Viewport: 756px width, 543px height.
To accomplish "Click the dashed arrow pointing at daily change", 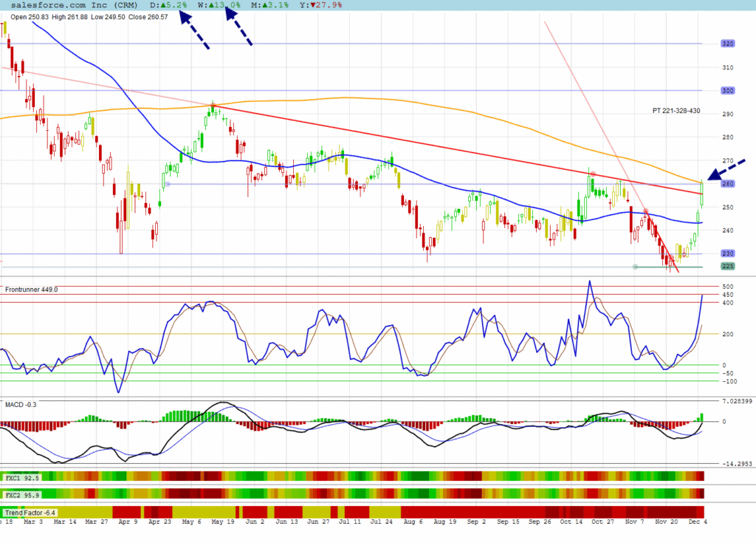I will pyautogui.click(x=194, y=33).
